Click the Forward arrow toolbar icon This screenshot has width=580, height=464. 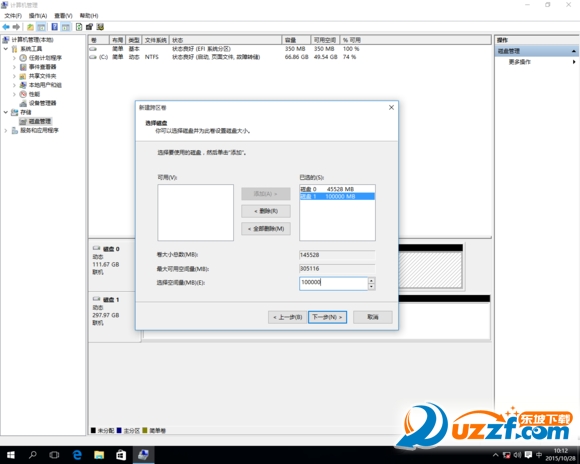click(x=16, y=27)
